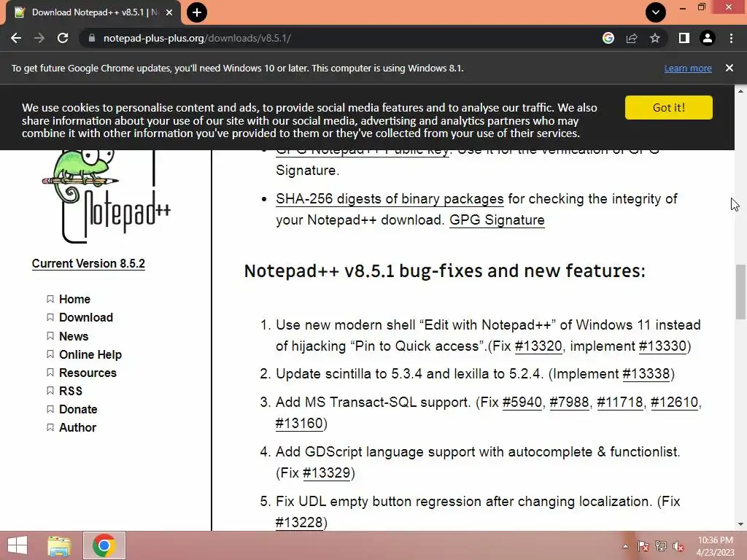Reload the Notepad++ download page

63,38
